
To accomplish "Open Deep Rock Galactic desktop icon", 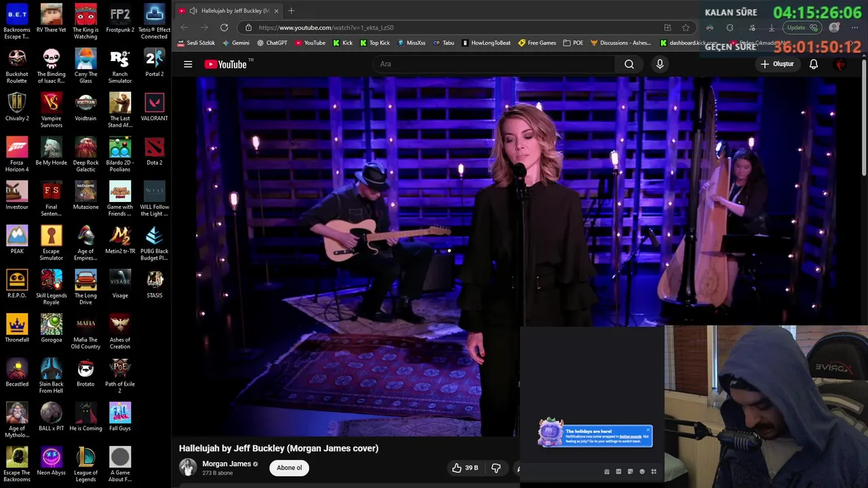I will click(85, 155).
